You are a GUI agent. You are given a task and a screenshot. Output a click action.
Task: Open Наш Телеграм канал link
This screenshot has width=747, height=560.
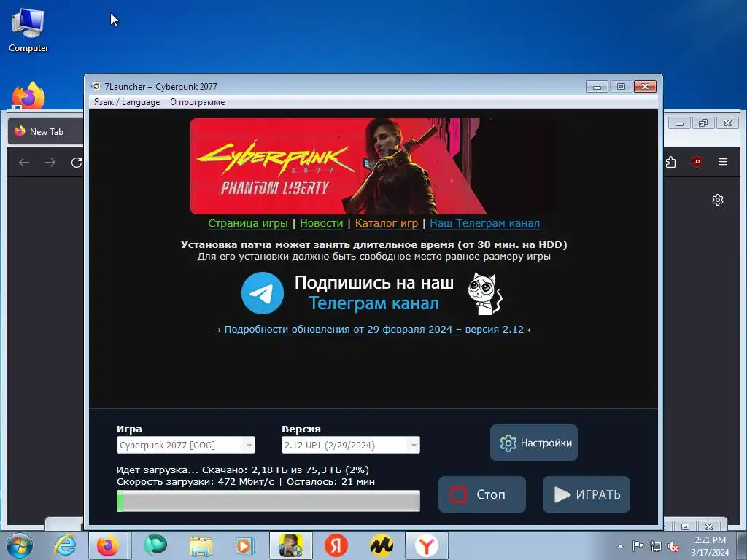click(x=484, y=223)
